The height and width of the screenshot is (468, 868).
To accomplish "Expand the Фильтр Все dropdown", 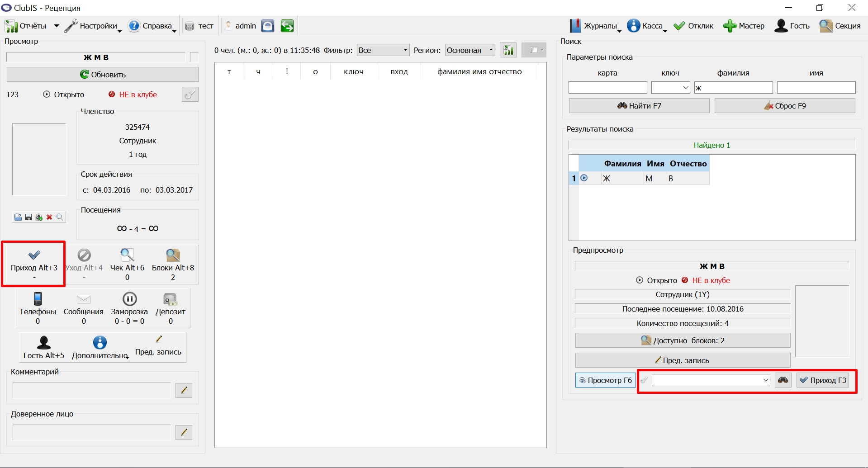I will 383,50.
